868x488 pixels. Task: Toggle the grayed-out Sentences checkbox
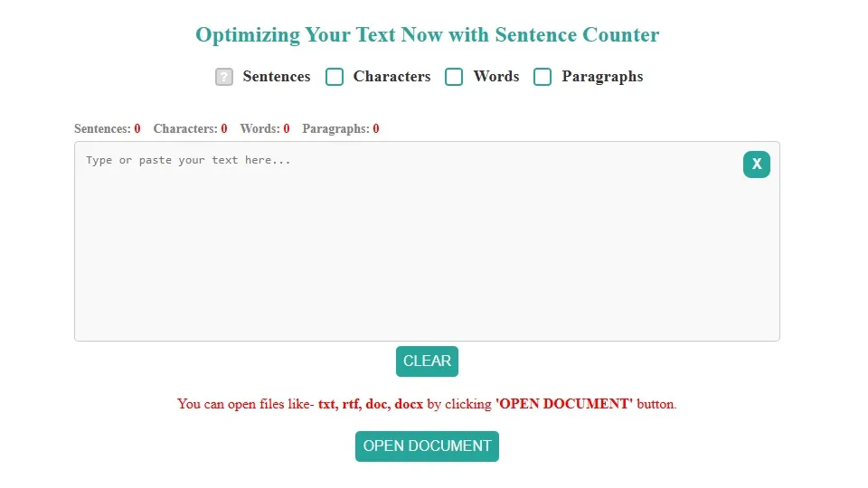pos(223,77)
